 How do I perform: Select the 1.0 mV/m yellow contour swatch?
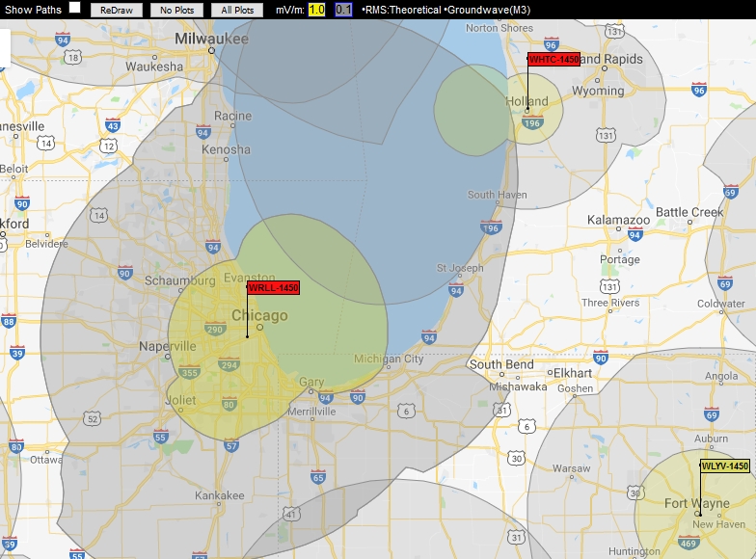point(316,10)
